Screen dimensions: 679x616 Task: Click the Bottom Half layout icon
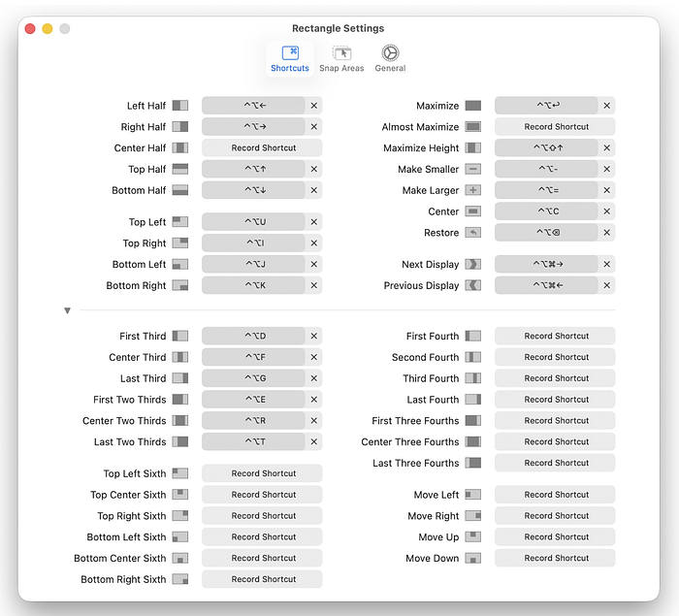tap(180, 190)
